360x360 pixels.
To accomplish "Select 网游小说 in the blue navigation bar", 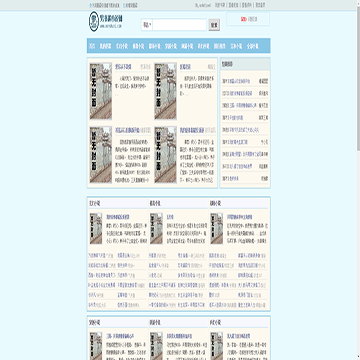I will pyautogui.click(x=187, y=46).
